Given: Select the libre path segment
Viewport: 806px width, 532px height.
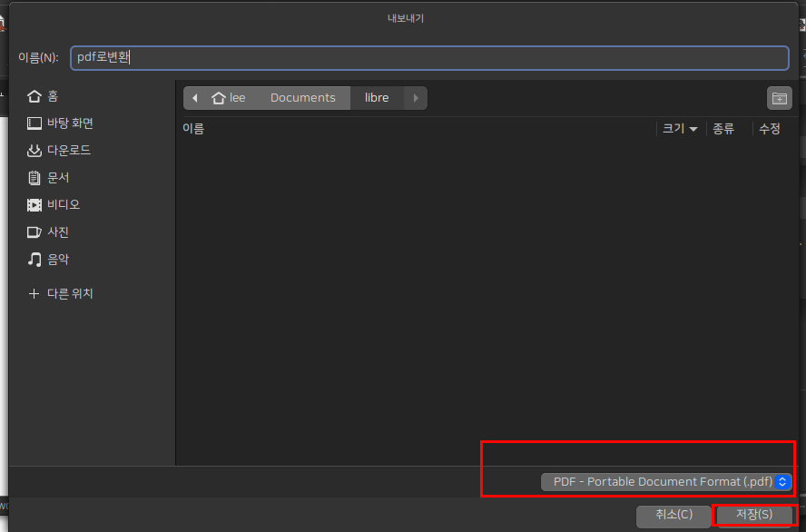Looking at the screenshot, I should coord(377,98).
